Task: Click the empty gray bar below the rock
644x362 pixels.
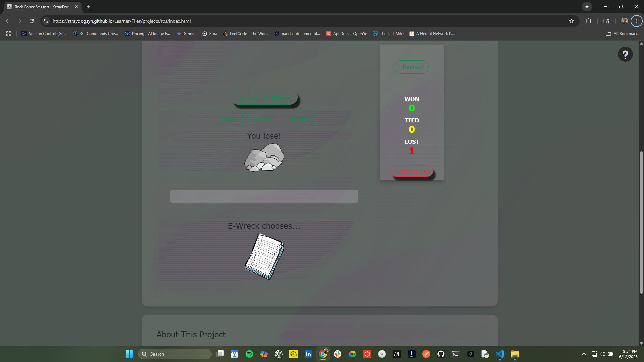Action: [264, 196]
